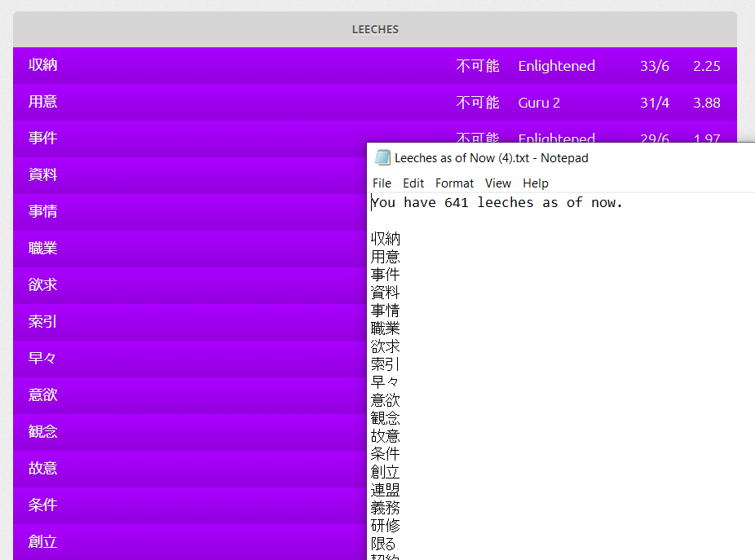Select the 収納 leech row in table

(375, 65)
